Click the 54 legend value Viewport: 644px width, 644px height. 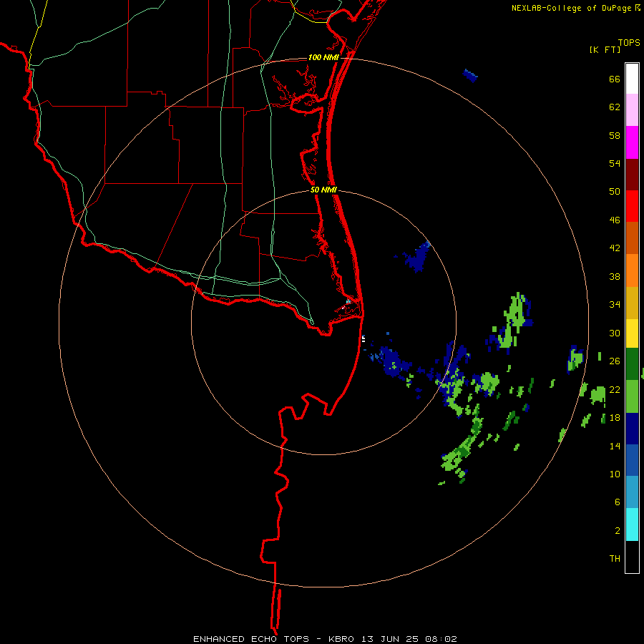point(615,163)
